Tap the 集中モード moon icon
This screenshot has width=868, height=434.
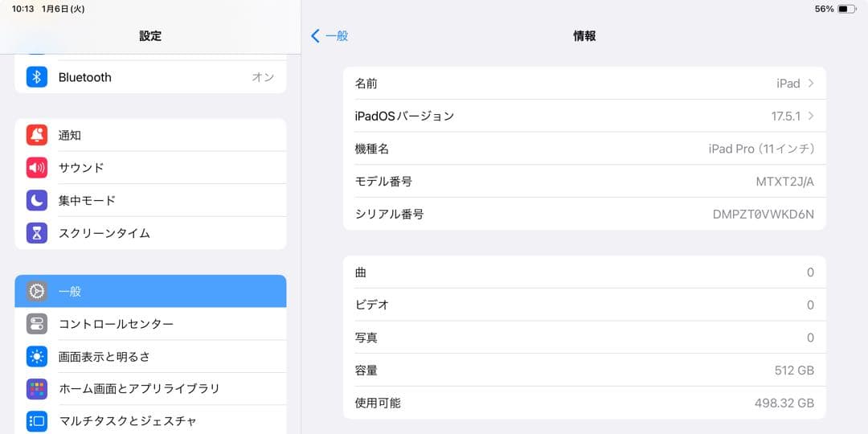[x=36, y=200]
